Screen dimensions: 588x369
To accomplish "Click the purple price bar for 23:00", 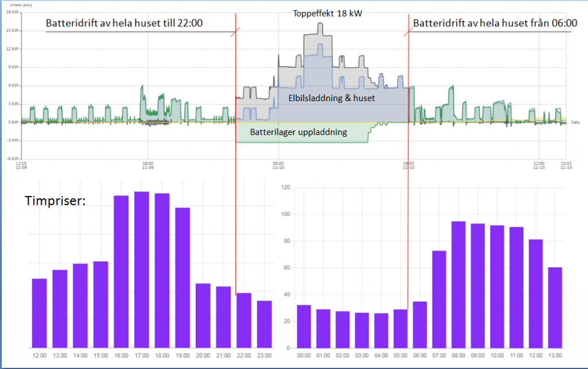I will [x=264, y=324].
